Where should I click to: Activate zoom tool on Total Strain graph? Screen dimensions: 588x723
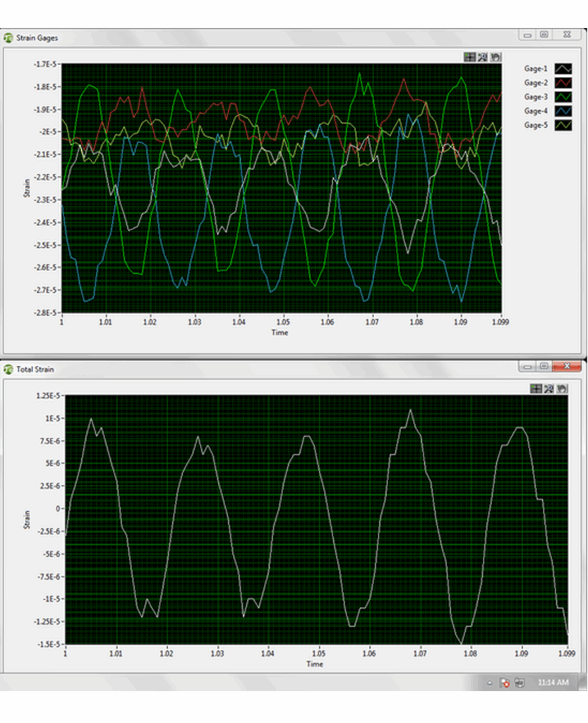tap(549, 388)
